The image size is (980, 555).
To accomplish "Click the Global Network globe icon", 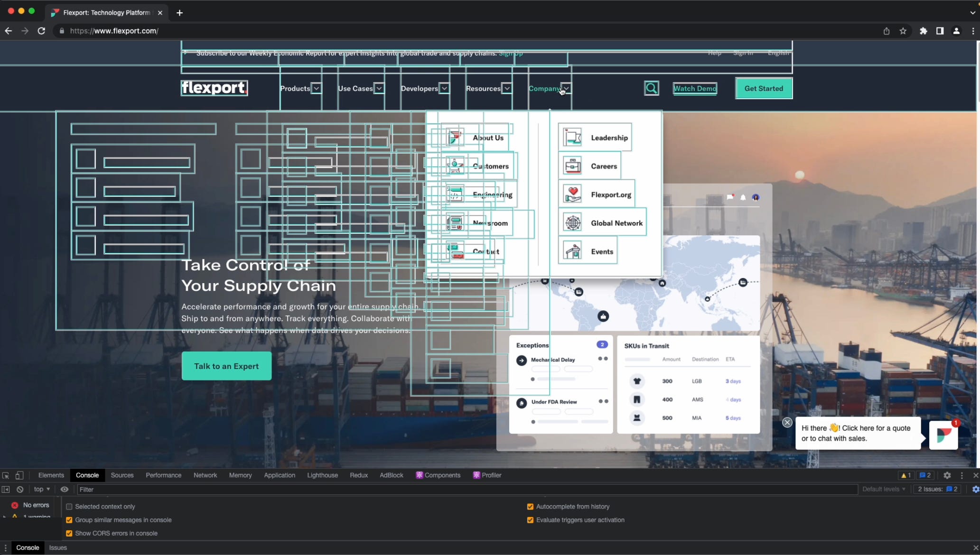I will [x=572, y=223].
